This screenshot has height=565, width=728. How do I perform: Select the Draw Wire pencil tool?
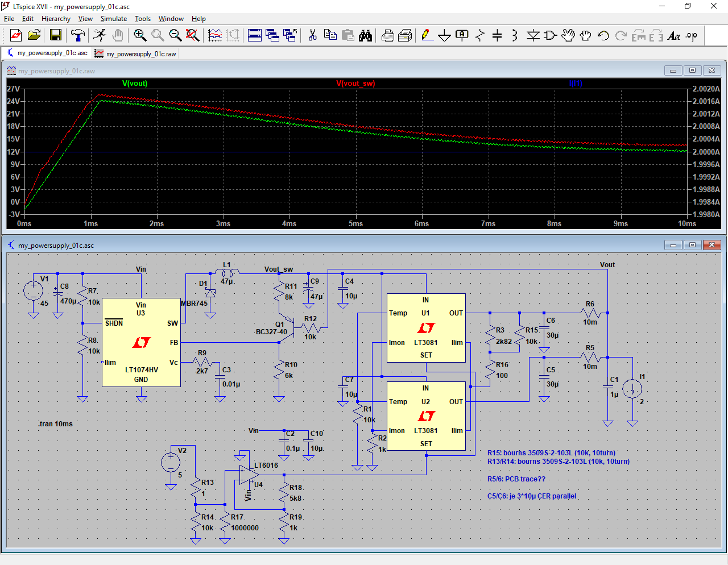pyautogui.click(x=427, y=35)
